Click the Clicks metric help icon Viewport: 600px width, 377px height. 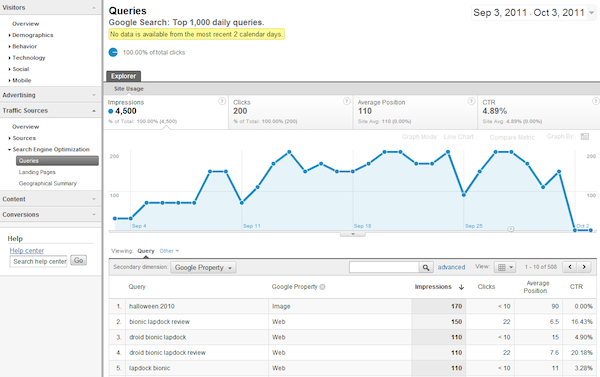coord(346,101)
